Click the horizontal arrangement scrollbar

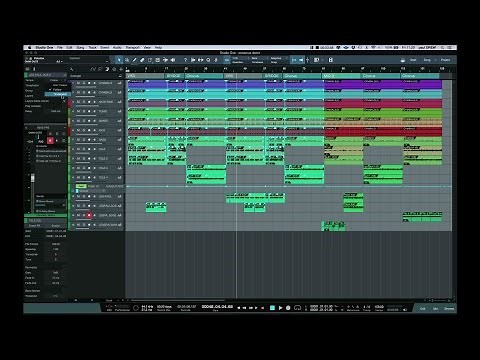coord(178,300)
